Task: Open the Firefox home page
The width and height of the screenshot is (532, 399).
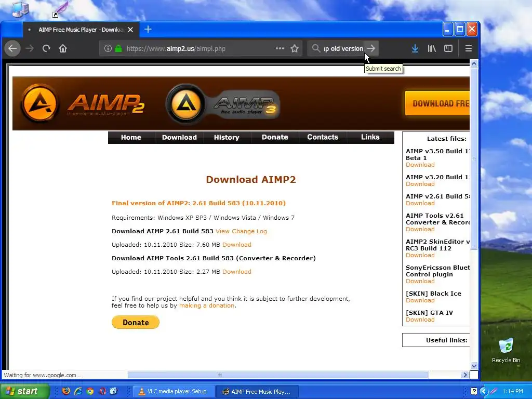Action: click(x=63, y=48)
